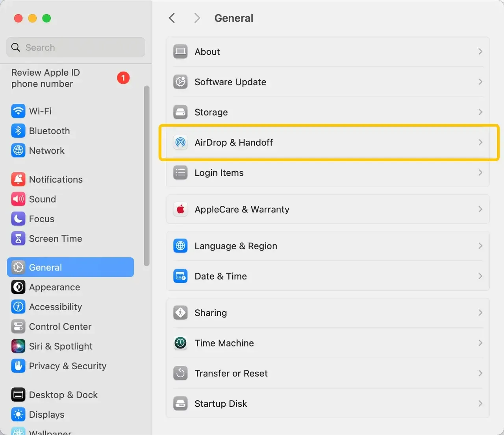The width and height of the screenshot is (504, 435).
Task: Click the AppleCare apple logo icon
Action: [x=180, y=209]
